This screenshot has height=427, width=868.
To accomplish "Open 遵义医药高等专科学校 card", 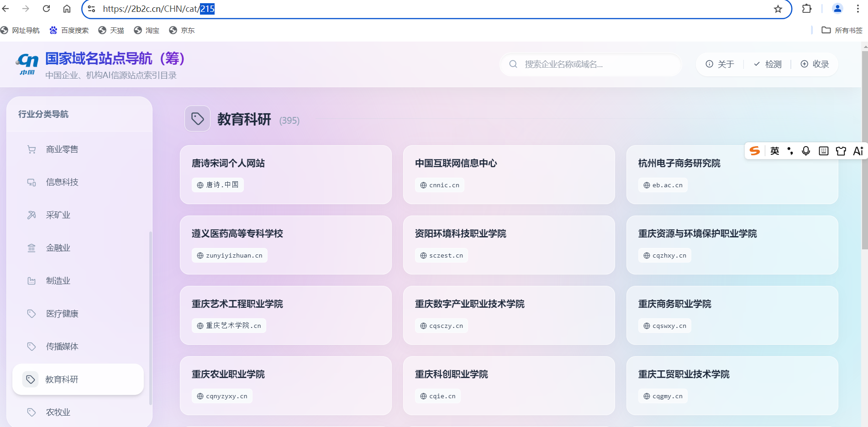I will (x=286, y=245).
